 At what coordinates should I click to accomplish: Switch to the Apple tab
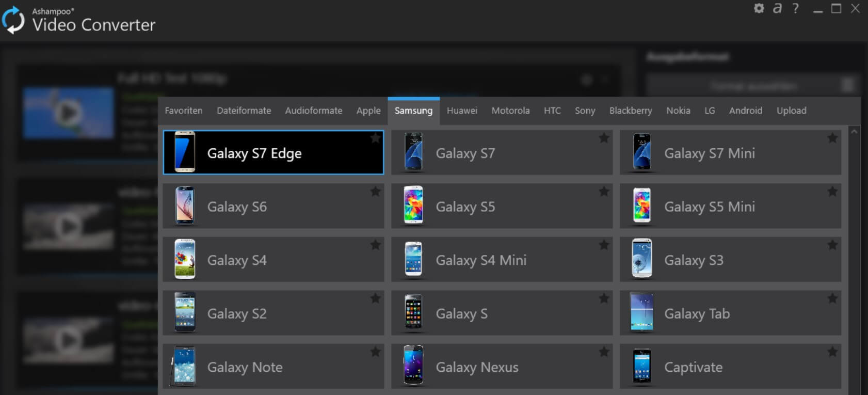pyautogui.click(x=368, y=110)
